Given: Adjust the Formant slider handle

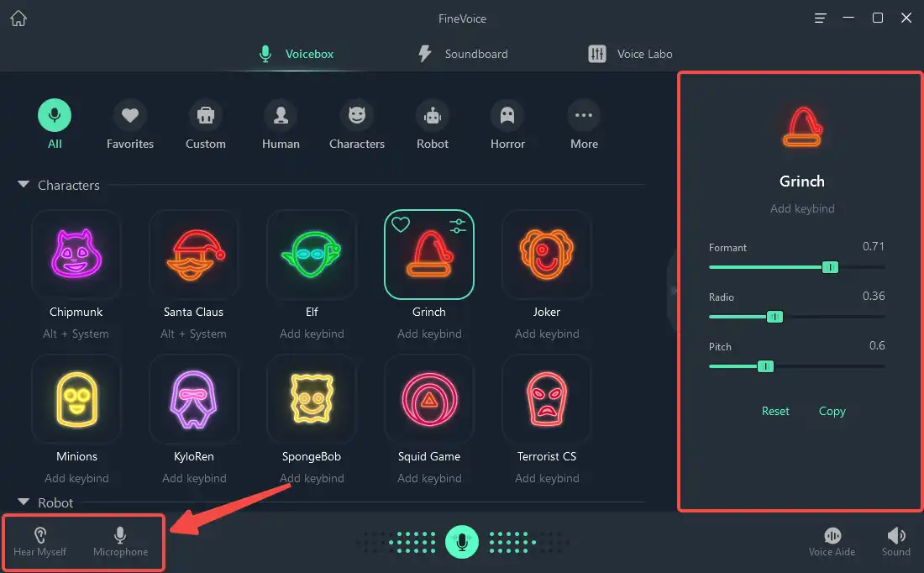Looking at the screenshot, I should [830, 268].
